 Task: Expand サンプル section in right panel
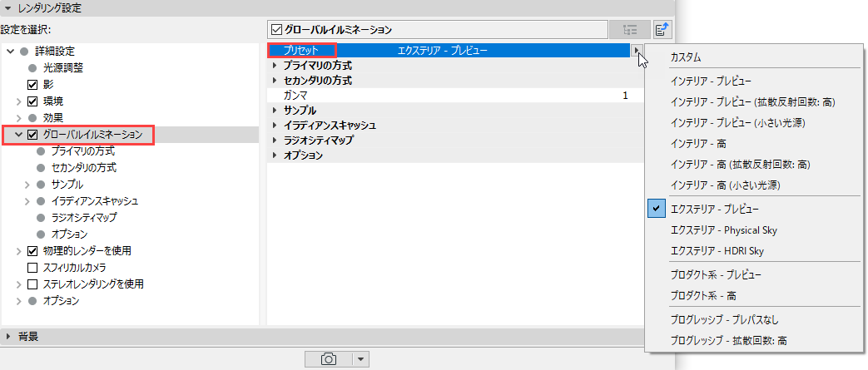(x=275, y=111)
